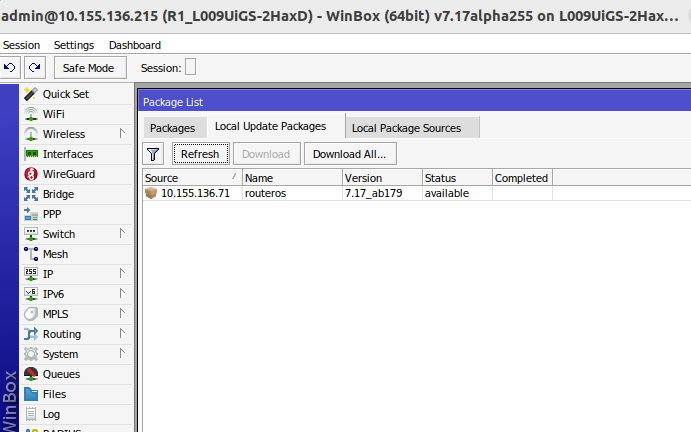Click the undo arrow button
The height and width of the screenshot is (432, 691).
(10, 67)
